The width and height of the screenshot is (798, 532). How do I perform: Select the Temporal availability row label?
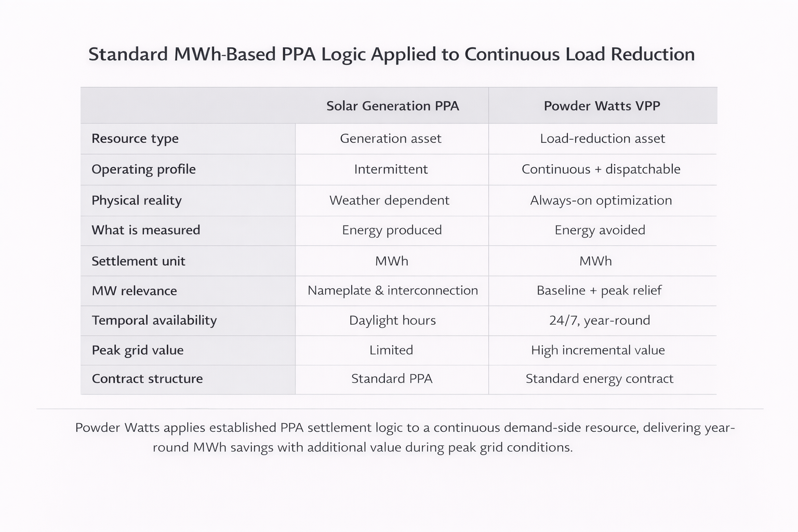154,321
